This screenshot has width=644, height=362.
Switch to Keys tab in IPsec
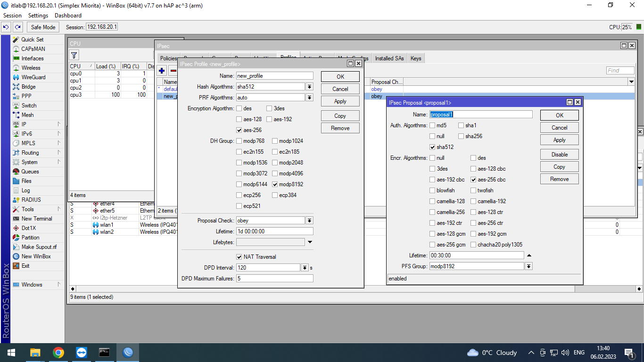(x=416, y=58)
